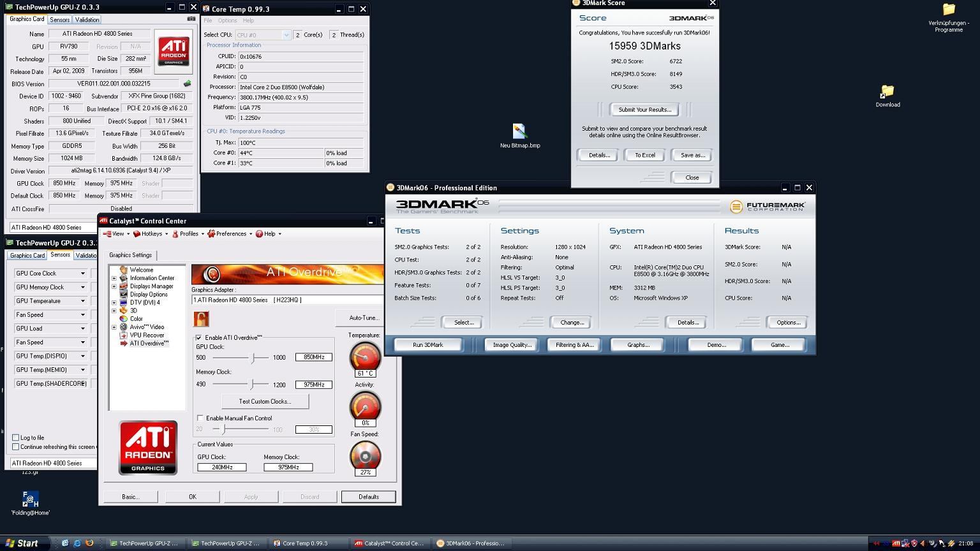Click the large ATI Radeon Graphics logo in Catalyst
This screenshot has height=551, width=980.
coord(148,448)
